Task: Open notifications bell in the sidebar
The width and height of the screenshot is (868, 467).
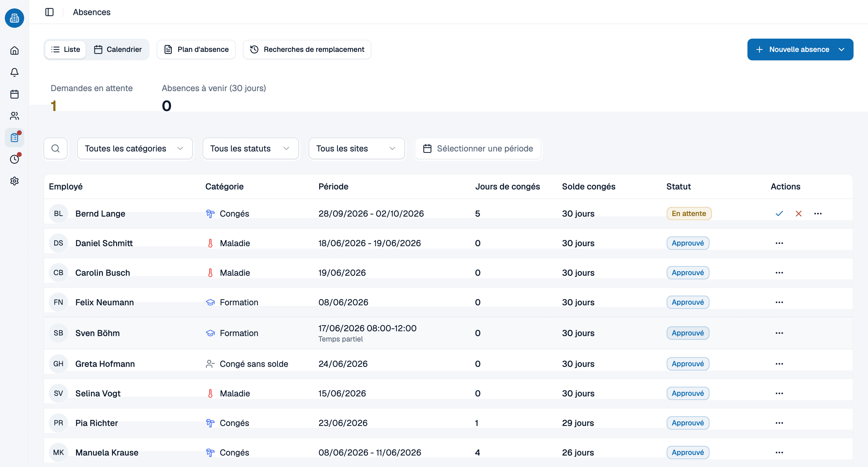Action: pos(14,72)
